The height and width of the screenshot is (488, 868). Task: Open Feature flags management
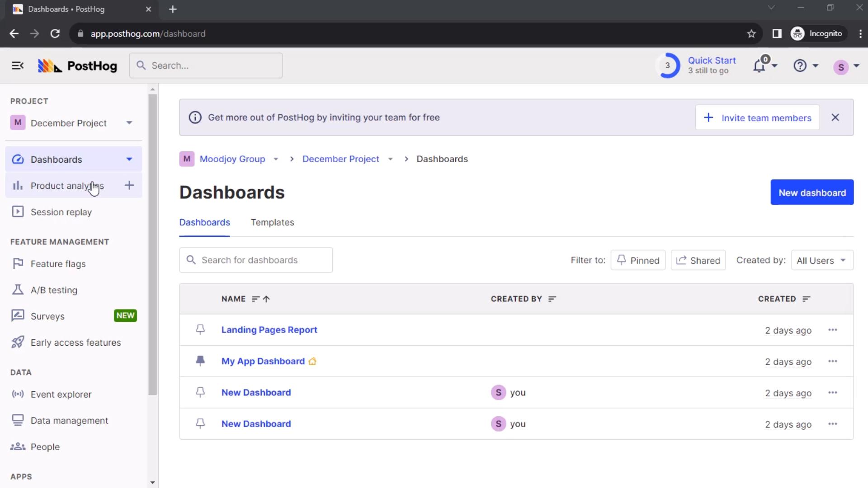tap(58, 263)
